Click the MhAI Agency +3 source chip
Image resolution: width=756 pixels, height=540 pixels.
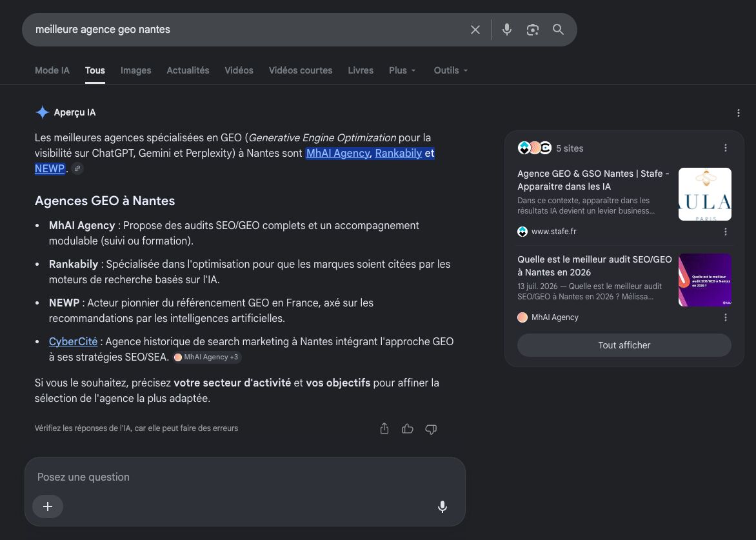[206, 357]
